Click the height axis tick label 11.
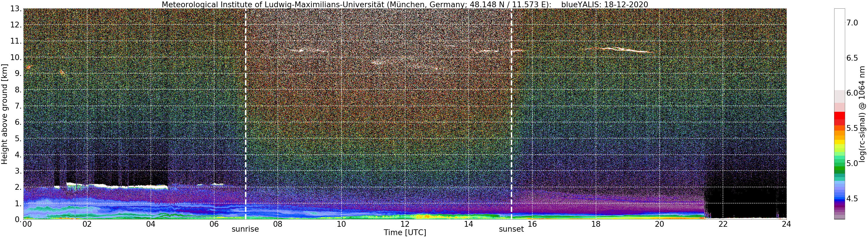This screenshot has width=868, height=238. point(16,41)
